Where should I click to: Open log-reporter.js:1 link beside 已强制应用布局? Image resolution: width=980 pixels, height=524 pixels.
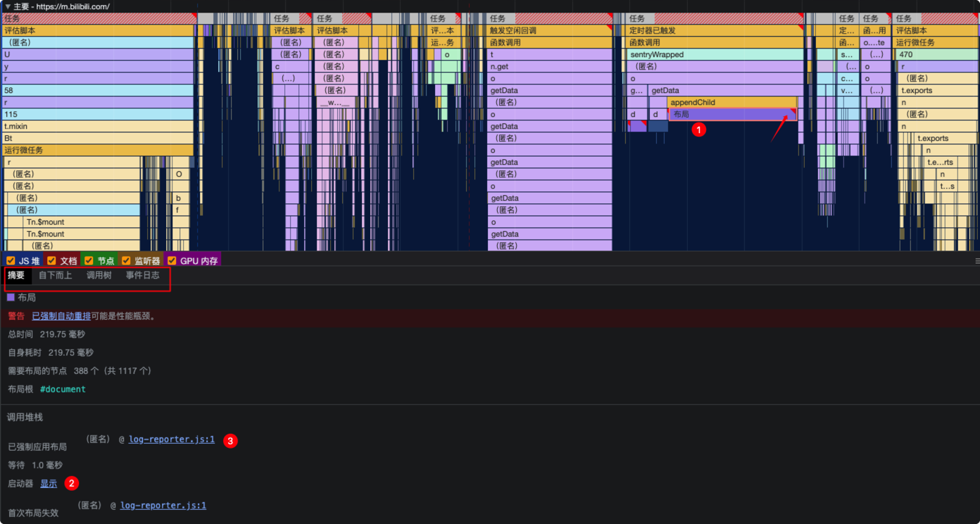172,439
